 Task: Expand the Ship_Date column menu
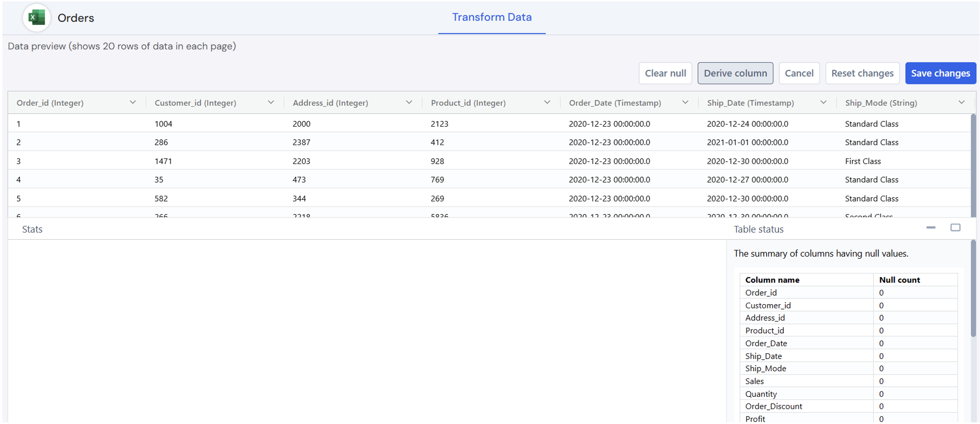[x=823, y=103]
